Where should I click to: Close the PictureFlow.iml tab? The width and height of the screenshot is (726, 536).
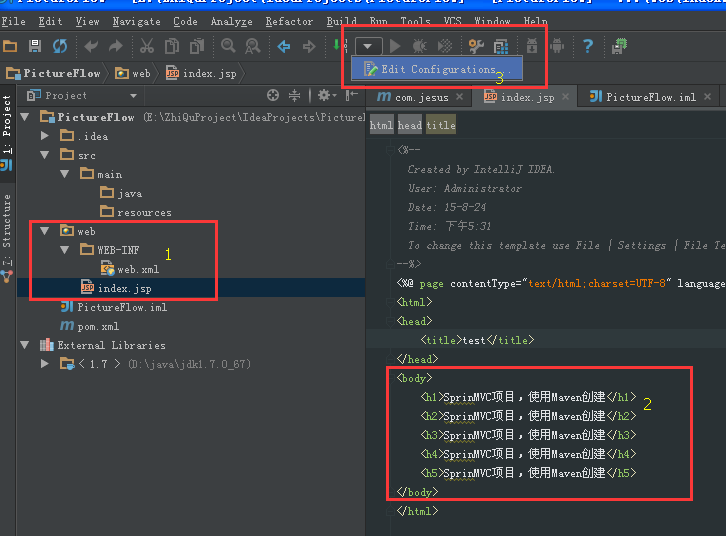pos(707,97)
